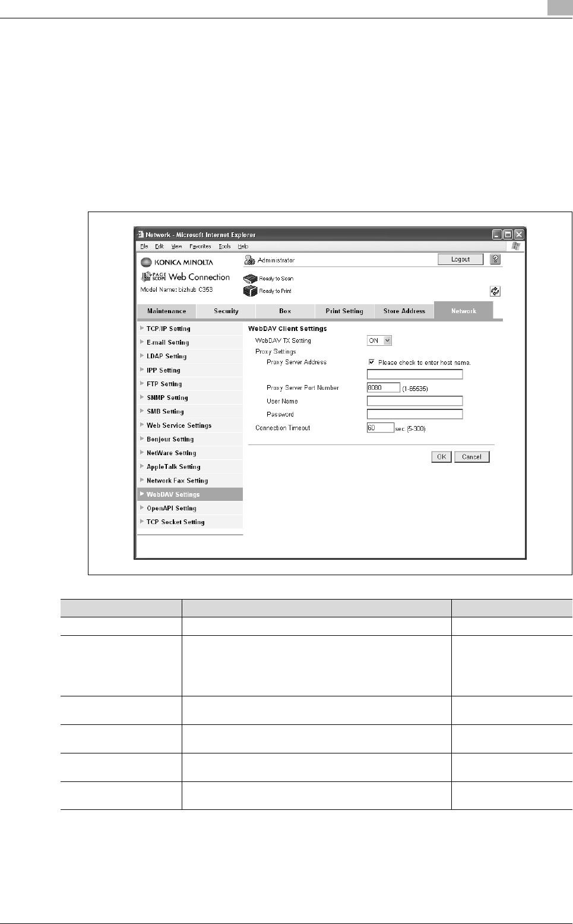The width and height of the screenshot is (573, 924).
Task: Switch to the Print Setting tab
Action: coord(344,311)
